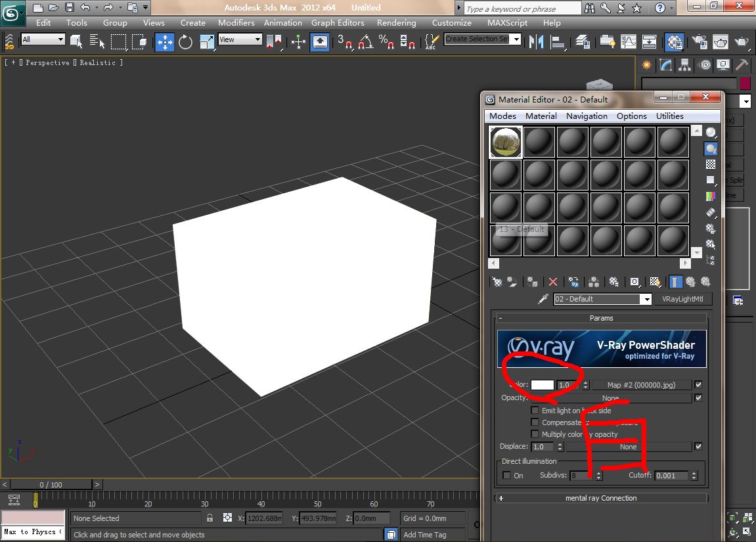The width and height of the screenshot is (756, 542).
Task: Expand the mental ray Connection rollout
Action: coord(601,498)
